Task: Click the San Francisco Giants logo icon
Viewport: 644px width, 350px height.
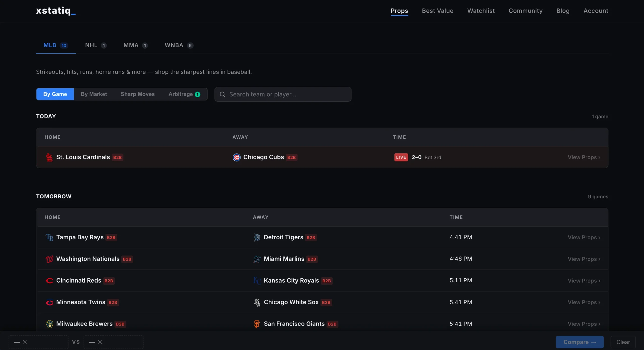Action: coord(257,324)
